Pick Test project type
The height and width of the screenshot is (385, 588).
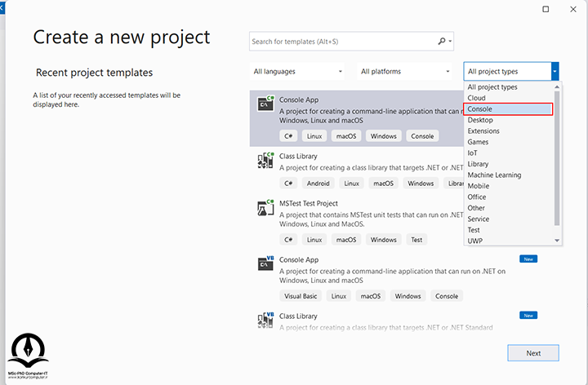[x=473, y=229]
